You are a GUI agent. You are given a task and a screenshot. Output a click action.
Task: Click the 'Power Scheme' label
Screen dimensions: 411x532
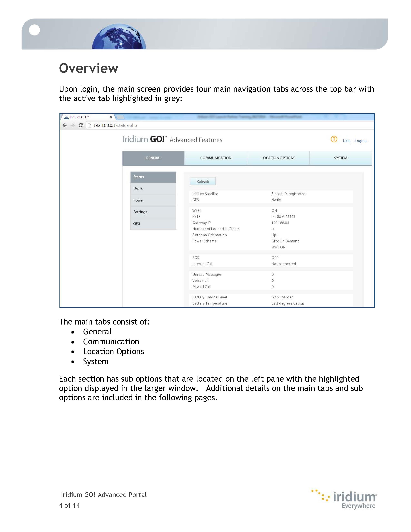204,241
